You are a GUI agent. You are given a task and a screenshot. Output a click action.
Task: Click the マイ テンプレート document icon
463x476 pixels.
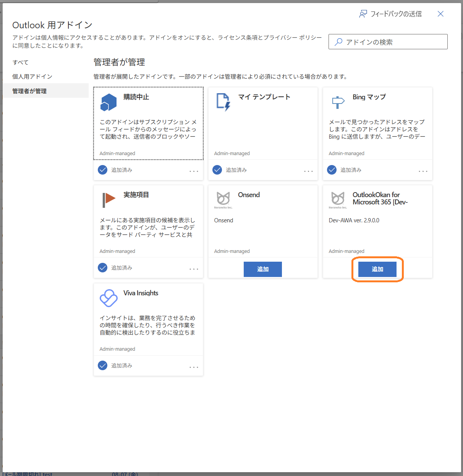click(x=223, y=102)
